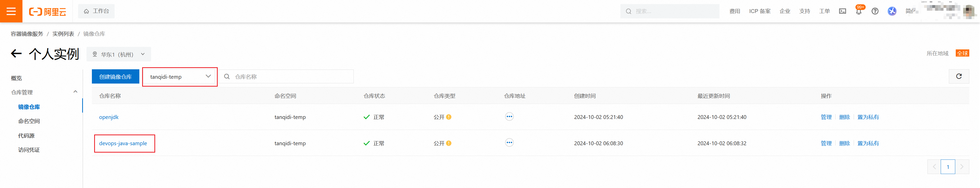Select 命名空间 in the sidebar

29,121
